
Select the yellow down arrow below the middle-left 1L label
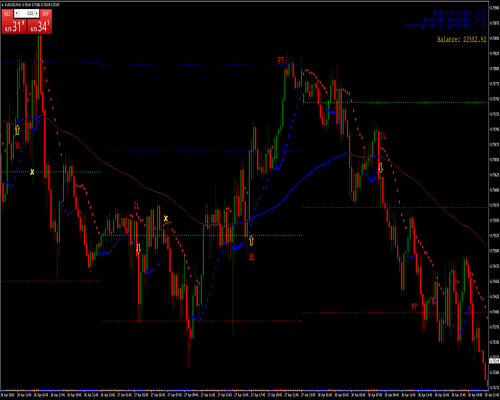(138, 248)
